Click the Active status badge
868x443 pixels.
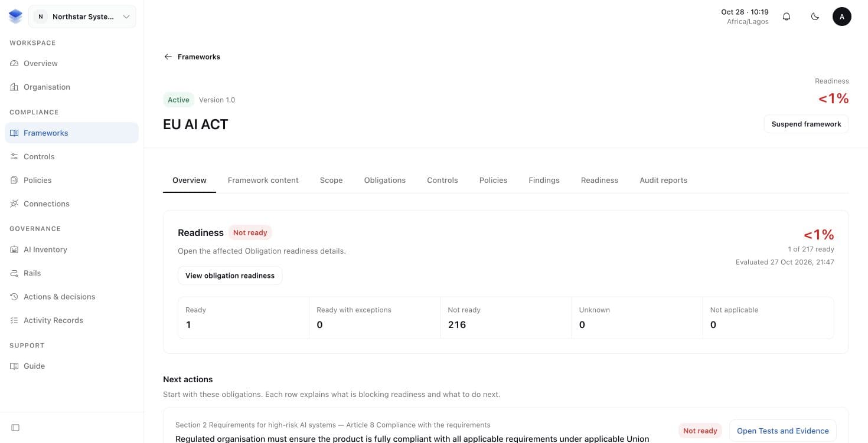(x=178, y=100)
